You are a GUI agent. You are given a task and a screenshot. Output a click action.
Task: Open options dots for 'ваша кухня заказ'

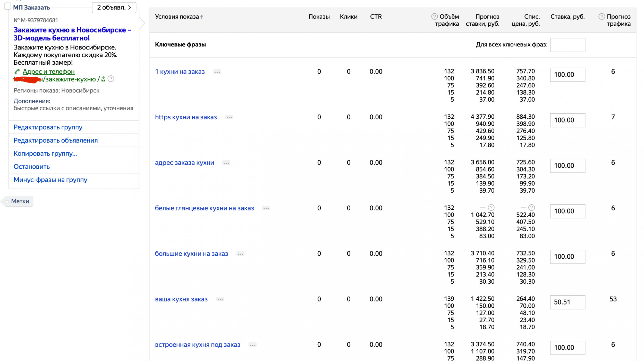pos(220,300)
